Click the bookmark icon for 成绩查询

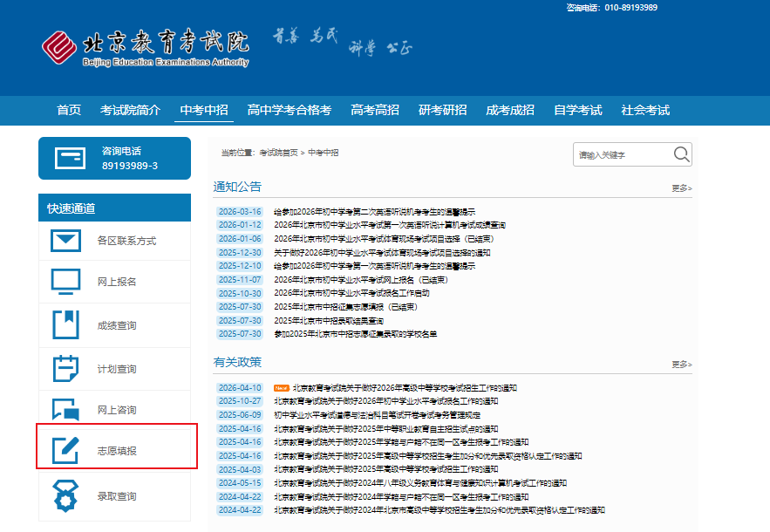point(66,324)
